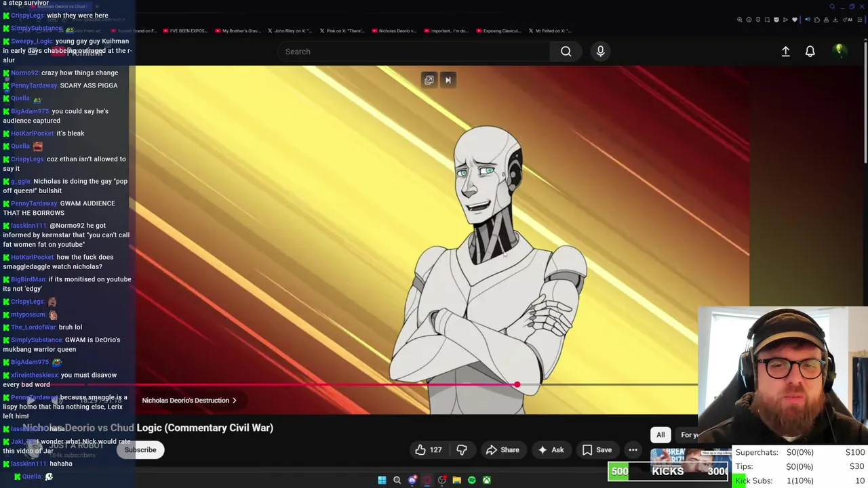Click chat username 'HotKarlPocket' beside it's bleak
Image resolution: width=868 pixels, height=488 pixels.
(x=32, y=134)
